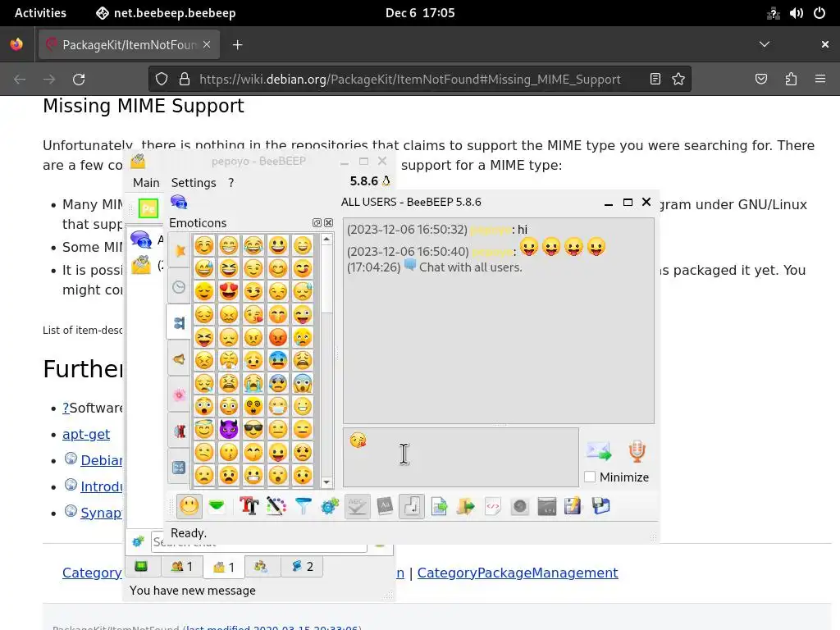The width and height of the screenshot is (840, 630).
Task: Click the green screen tab at bottom
Action: point(141,566)
